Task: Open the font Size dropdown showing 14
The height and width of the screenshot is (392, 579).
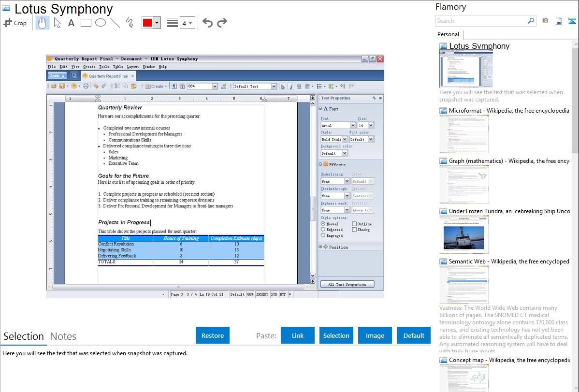Action: coord(371,125)
